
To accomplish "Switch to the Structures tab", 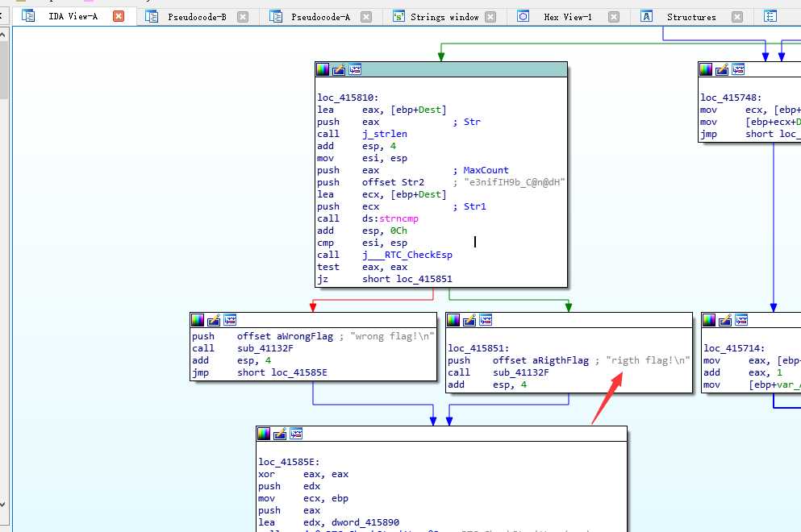I will click(x=691, y=17).
